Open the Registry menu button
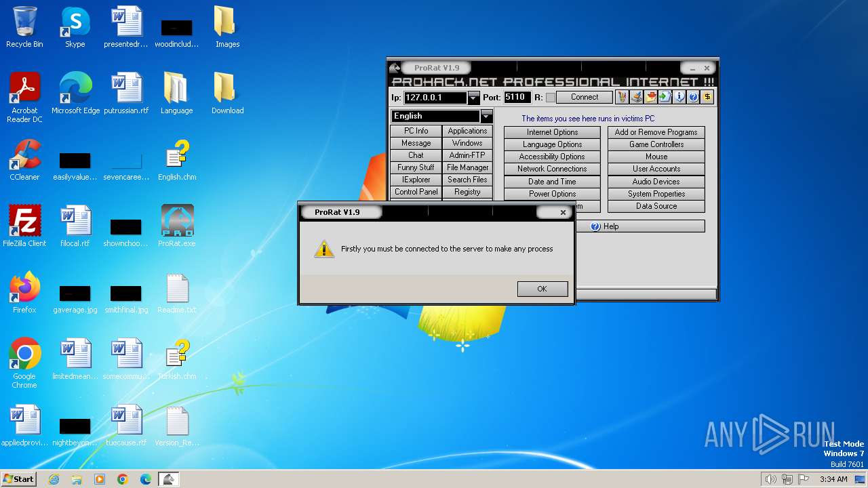The height and width of the screenshot is (488, 868). tap(467, 192)
